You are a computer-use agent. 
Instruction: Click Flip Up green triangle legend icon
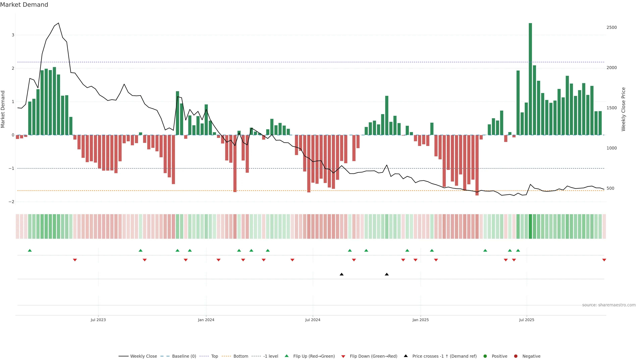pyautogui.click(x=287, y=356)
